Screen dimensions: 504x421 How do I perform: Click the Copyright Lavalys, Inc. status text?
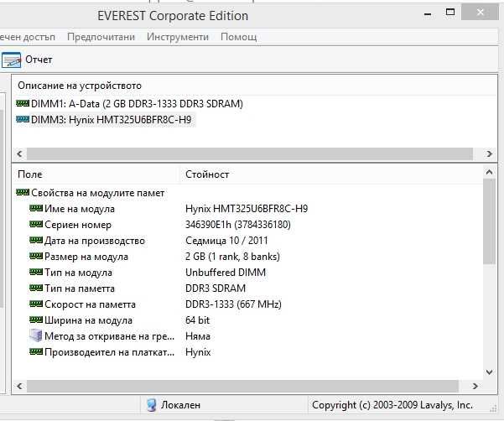392,405
